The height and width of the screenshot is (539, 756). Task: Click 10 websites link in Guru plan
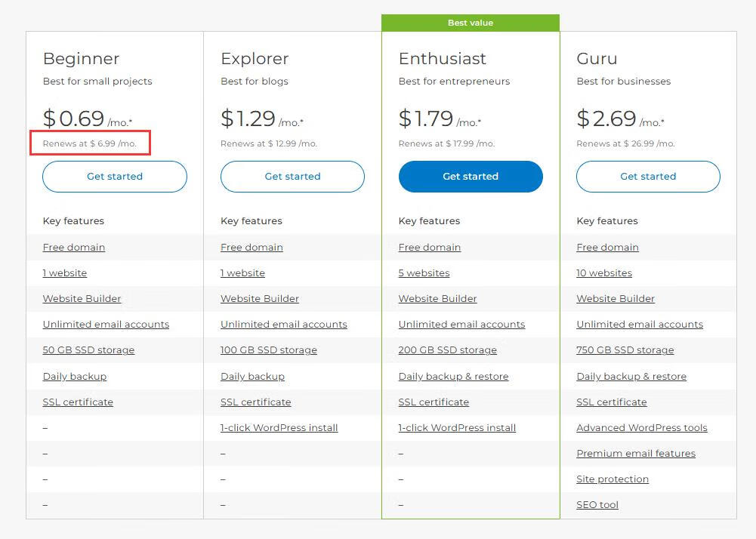tap(604, 273)
